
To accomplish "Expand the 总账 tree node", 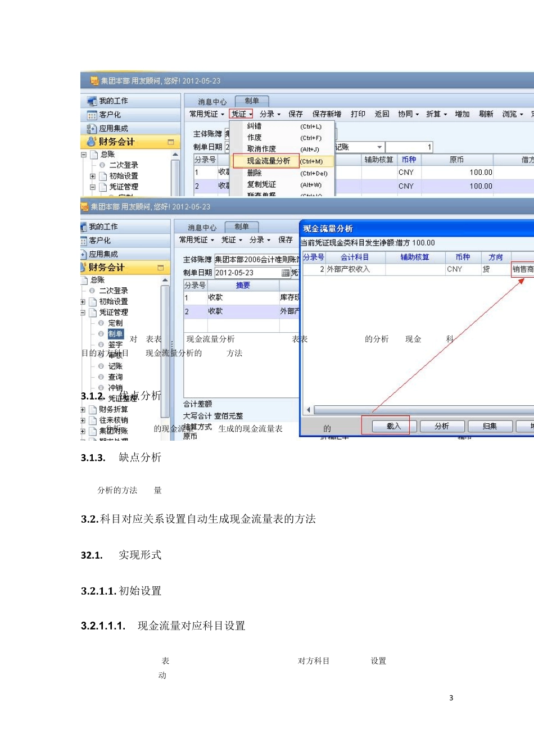I will click(x=84, y=154).
